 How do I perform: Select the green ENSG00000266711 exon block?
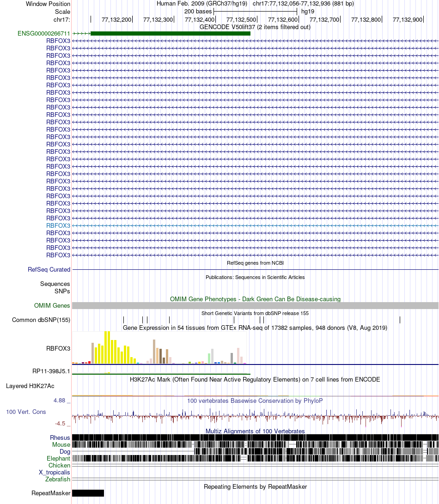pyautogui.click(x=171, y=33)
